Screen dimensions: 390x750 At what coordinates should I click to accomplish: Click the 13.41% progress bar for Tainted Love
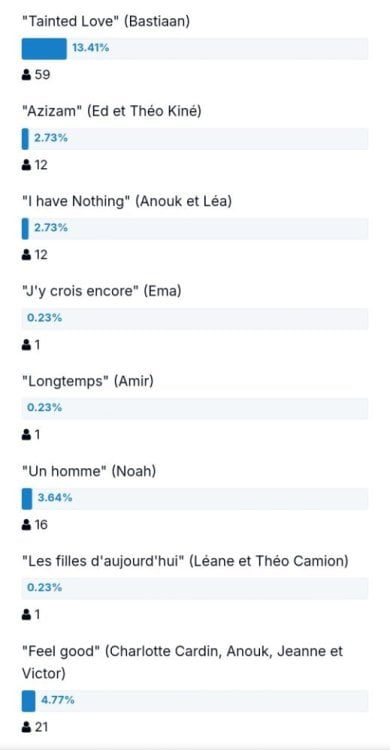tap(195, 49)
